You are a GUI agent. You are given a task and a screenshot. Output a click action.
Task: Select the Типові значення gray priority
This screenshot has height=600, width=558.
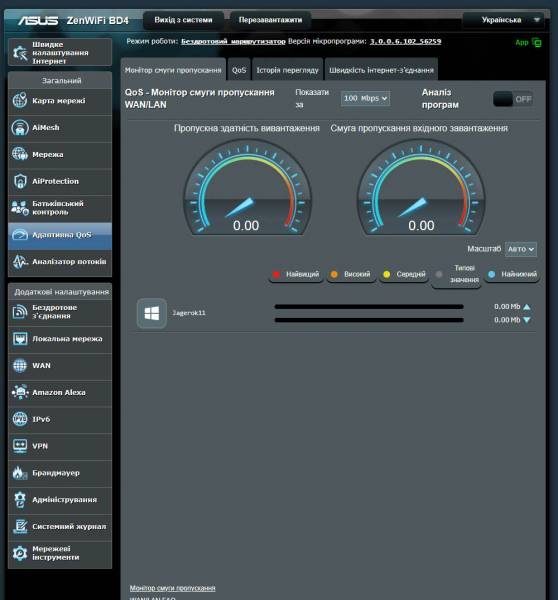(x=456, y=274)
